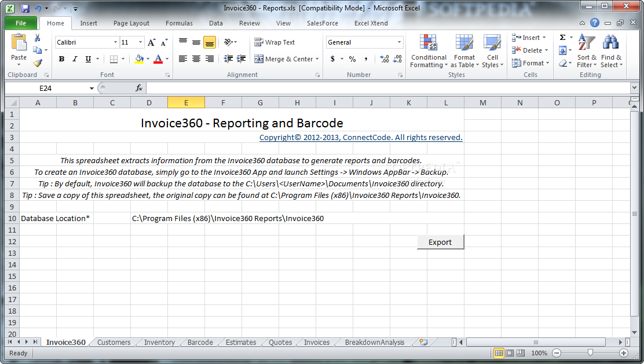Go to the BreakdownAnalysis sheet tab
Image resolution: width=644 pixels, height=364 pixels.
coord(375,342)
